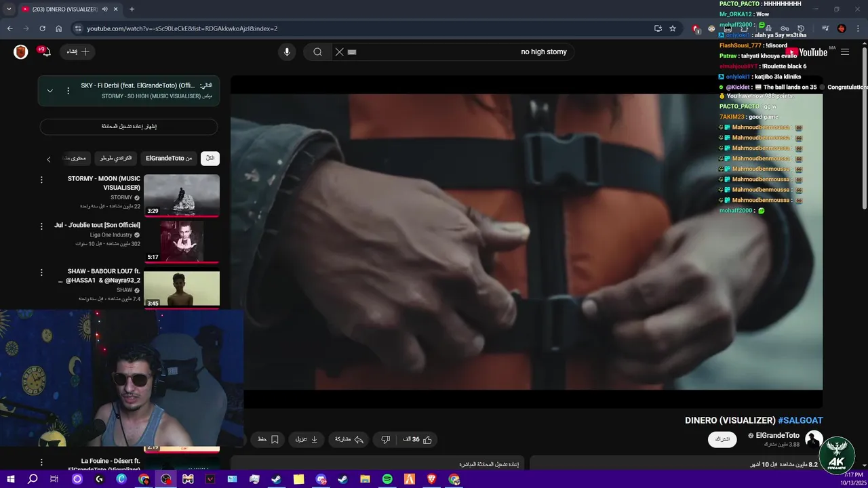This screenshot has width=868, height=488.
Task: Open options for STORMY - MOON video
Action: click(41, 180)
